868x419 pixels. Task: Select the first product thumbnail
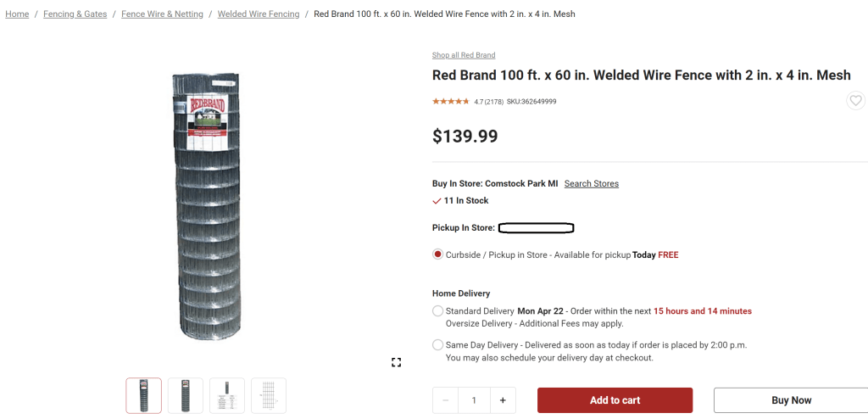144,395
